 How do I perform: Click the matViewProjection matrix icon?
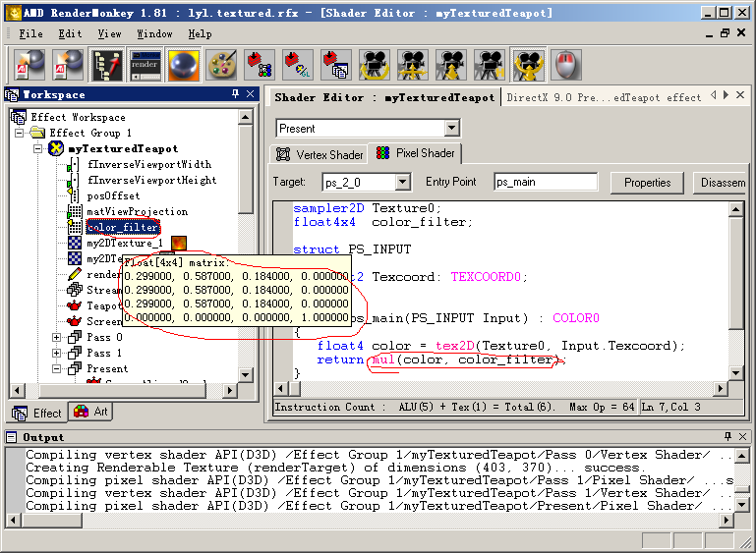click(x=75, y=211)
